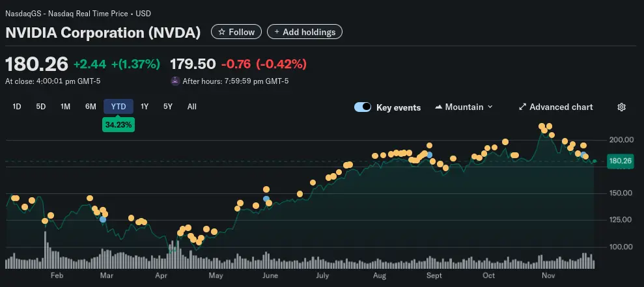644x287 pixels.
Task: Show the 6M chart range
Action: (x=91, y=107)
